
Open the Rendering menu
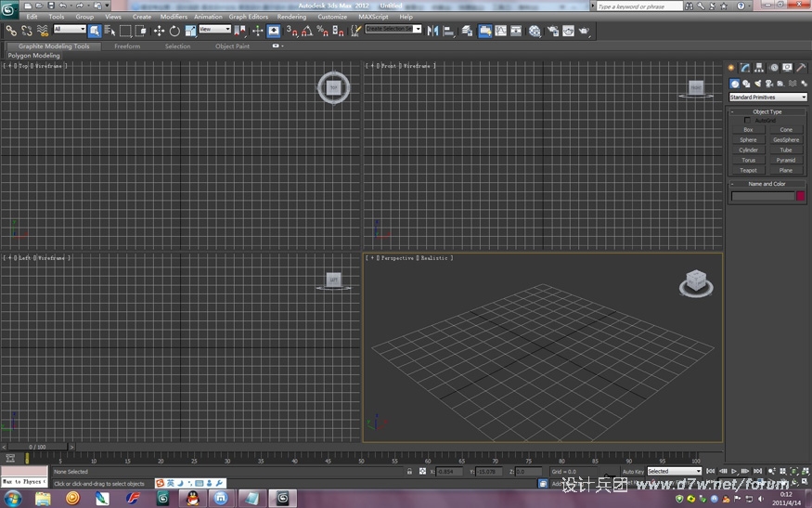[291, 17]
